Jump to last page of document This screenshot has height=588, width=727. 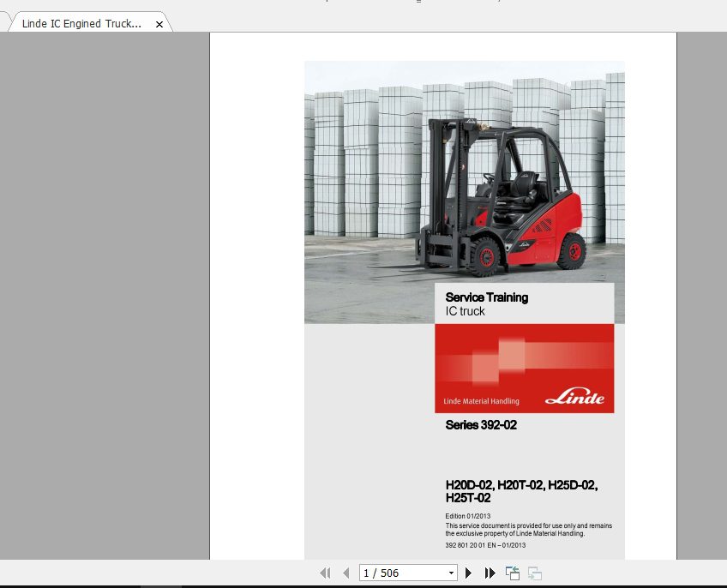490,573
